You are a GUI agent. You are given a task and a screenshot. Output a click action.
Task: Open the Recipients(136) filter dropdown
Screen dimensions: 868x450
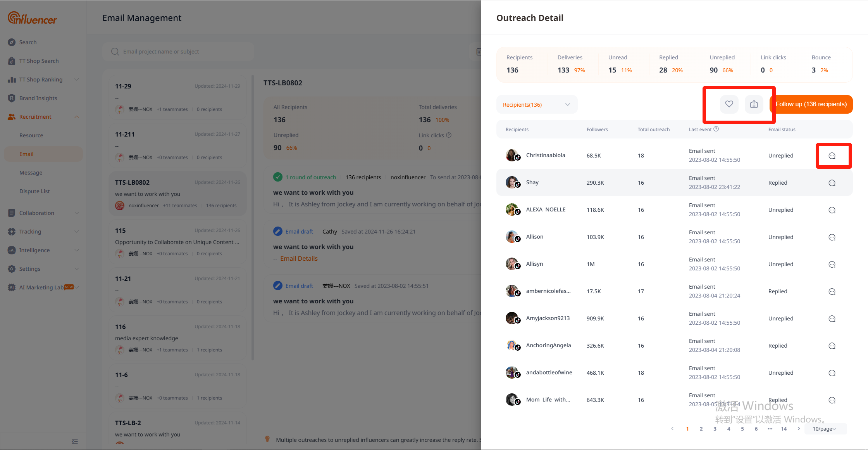coord(537,104)
